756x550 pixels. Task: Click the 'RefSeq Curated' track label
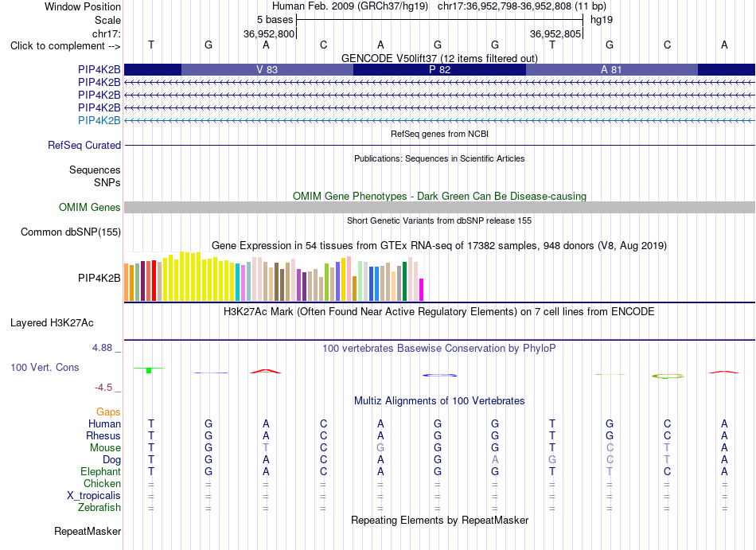pyautogui.click(x=84, y=145)
